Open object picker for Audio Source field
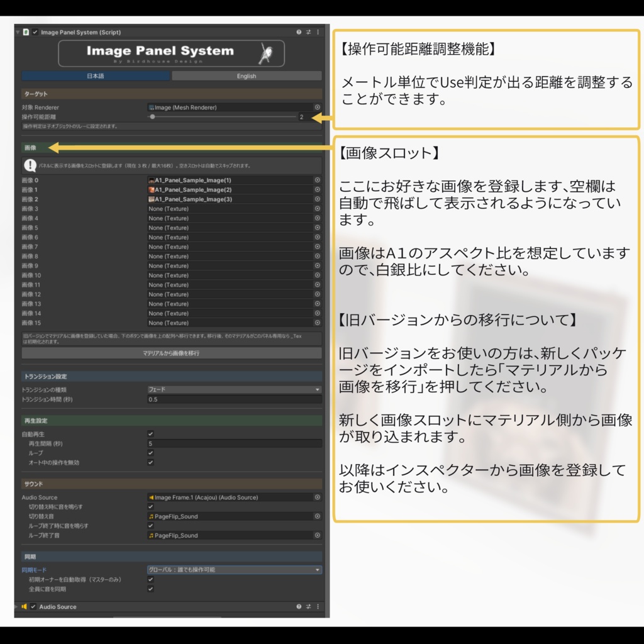The height and width of the screenshot is (644, 644). (x=318, y=497)
